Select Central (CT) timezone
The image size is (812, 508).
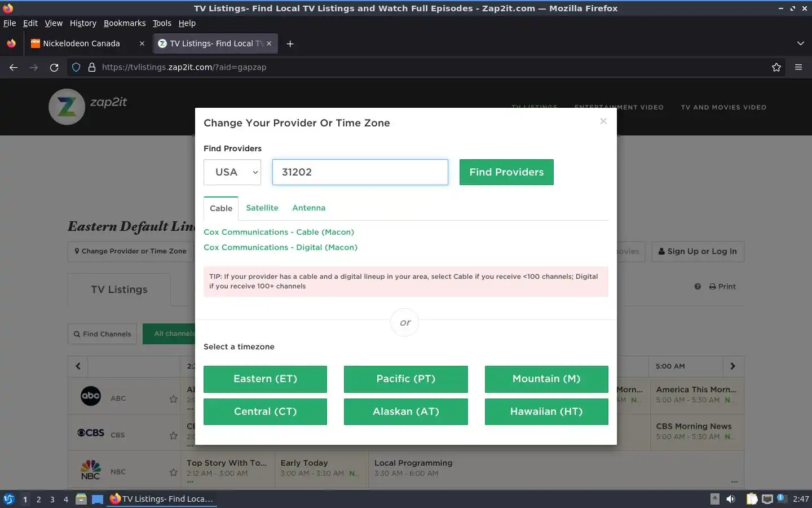point(265,411)
